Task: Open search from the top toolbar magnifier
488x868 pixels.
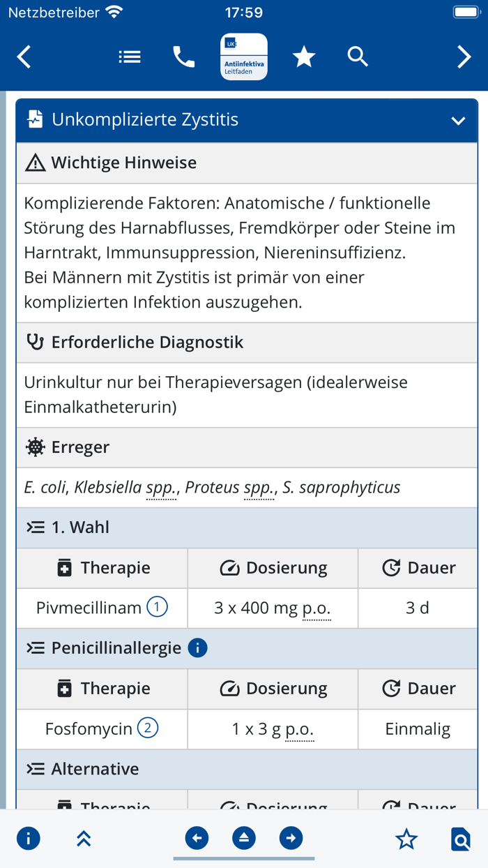Action: 358,57
